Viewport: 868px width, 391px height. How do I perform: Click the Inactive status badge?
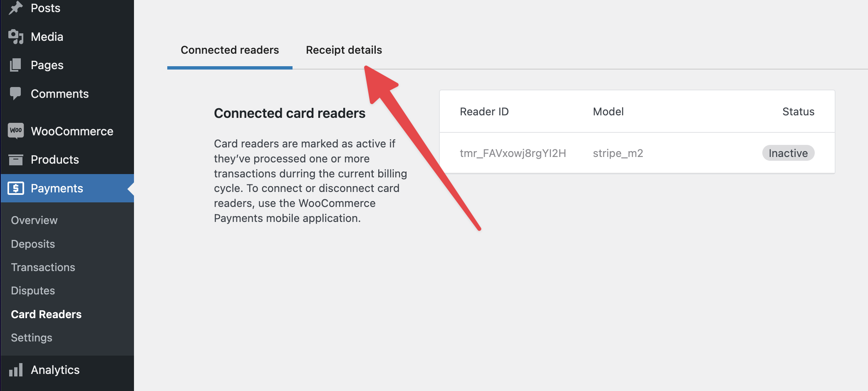point(788,153)
